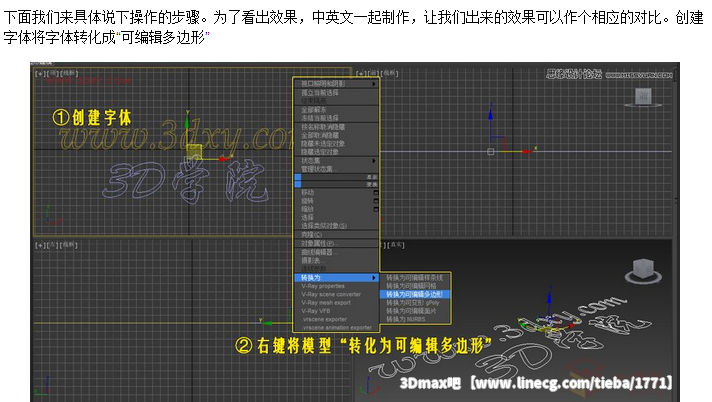Open 摄影表 from context menu
This screenshot has width=712, height=402.
[336, 260]
